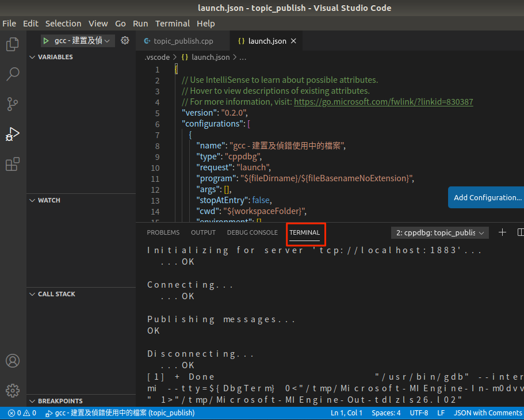Screen dimensions: 524x420
Task: Open launch.json via debug gear icon
Action: pos(125,41)
